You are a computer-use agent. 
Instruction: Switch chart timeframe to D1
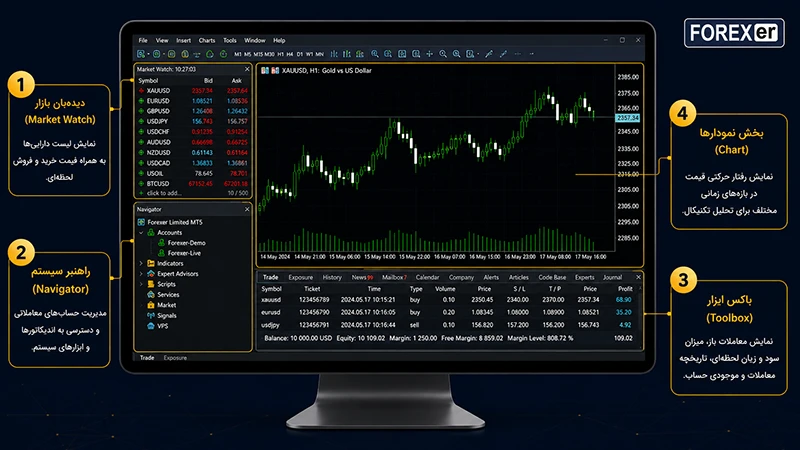(x=299, y=54)
